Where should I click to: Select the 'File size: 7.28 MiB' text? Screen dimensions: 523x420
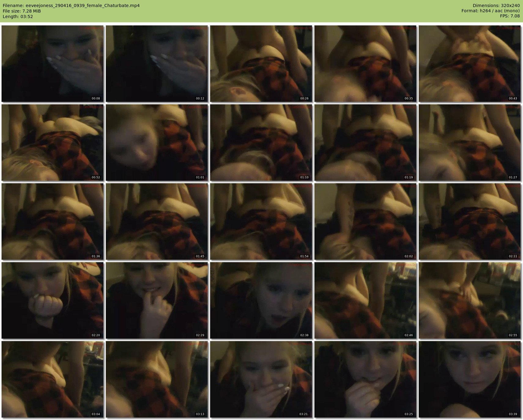click(22, 11)
